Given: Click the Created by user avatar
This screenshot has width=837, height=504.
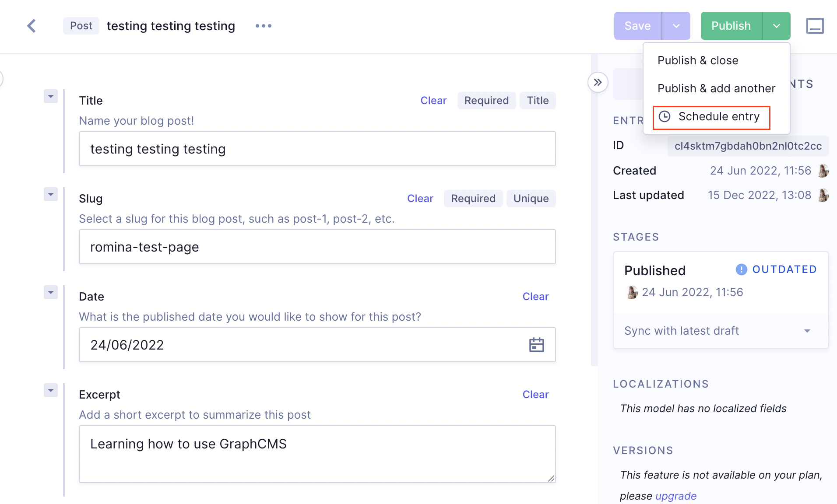Looking at the screenshot, I should [x=823, y=171].
